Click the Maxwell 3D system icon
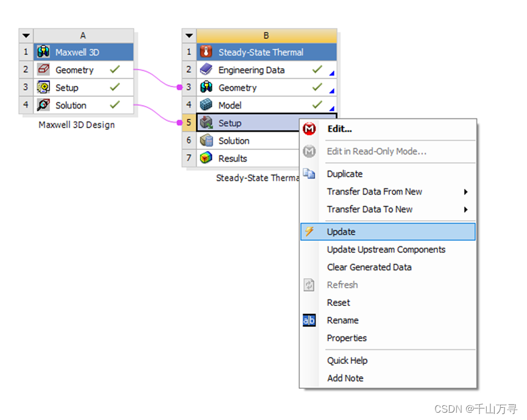The width and height of the screenshot is (527, 420). click(43, 52)
